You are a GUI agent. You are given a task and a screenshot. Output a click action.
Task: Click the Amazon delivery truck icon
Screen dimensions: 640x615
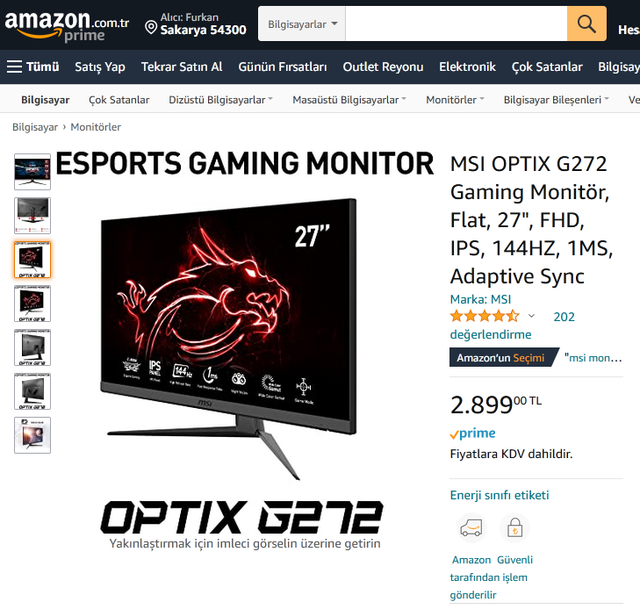(471, 528)
